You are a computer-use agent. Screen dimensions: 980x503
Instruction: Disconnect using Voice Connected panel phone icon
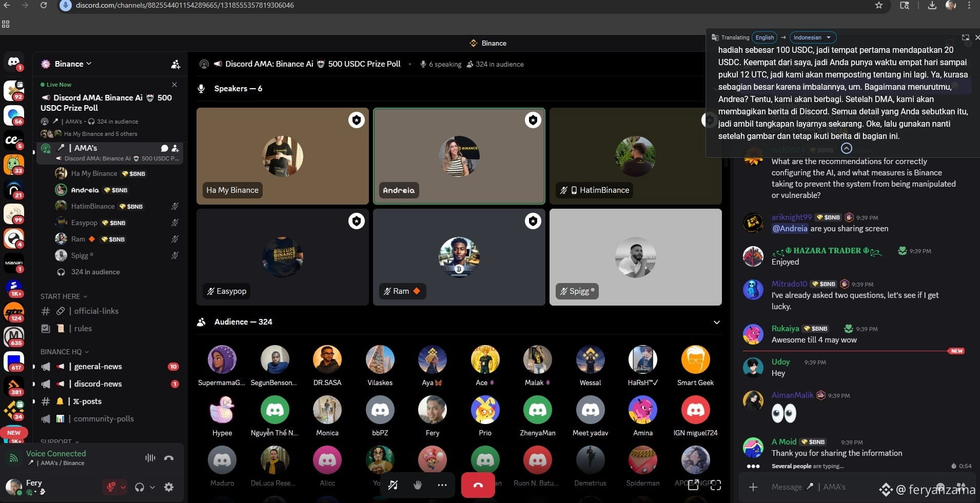169,458
